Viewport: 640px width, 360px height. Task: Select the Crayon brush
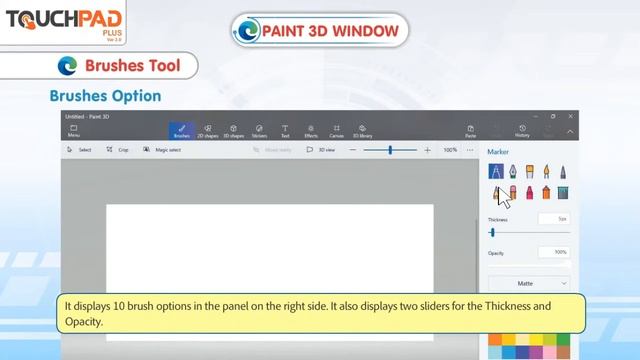529,192
